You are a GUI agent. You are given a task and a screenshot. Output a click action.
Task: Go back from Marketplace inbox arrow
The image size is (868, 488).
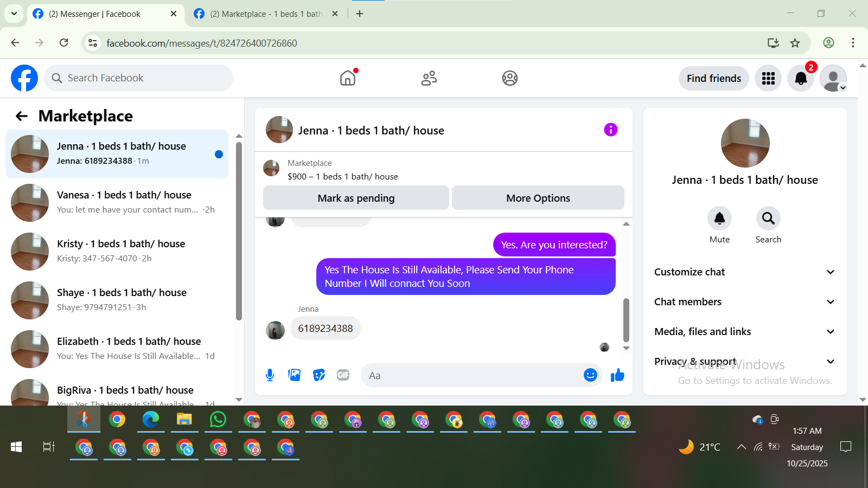[x=22, y=116]
